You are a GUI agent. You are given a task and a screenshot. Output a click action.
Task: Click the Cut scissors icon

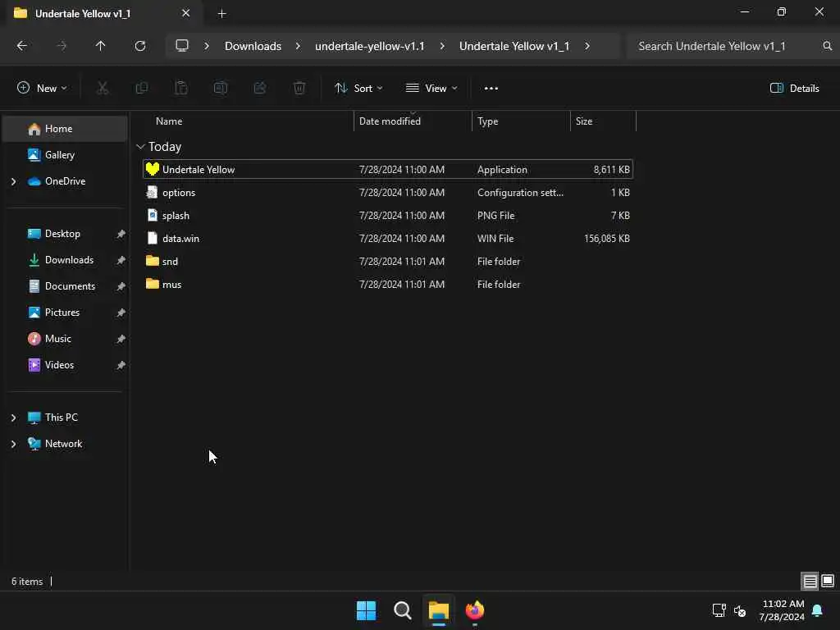pos(103,89)
